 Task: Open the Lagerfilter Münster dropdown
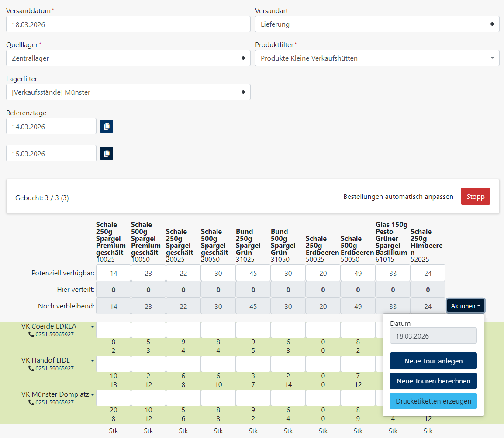128,92
